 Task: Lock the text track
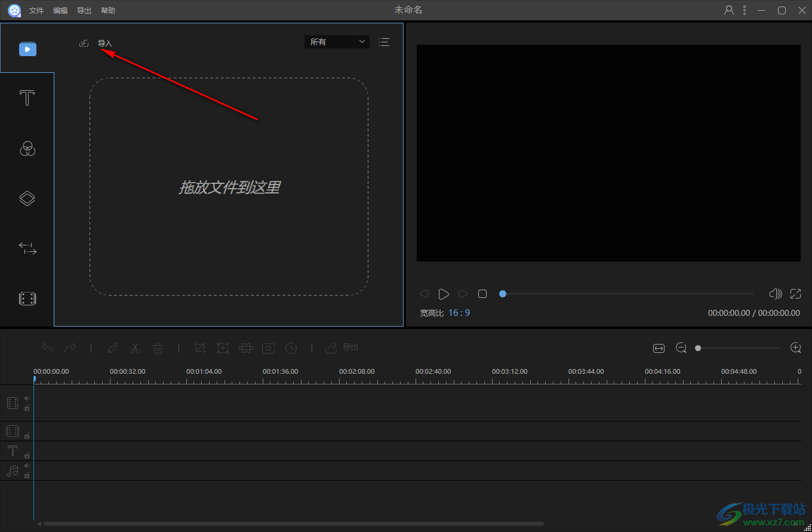tap(27, 455)
